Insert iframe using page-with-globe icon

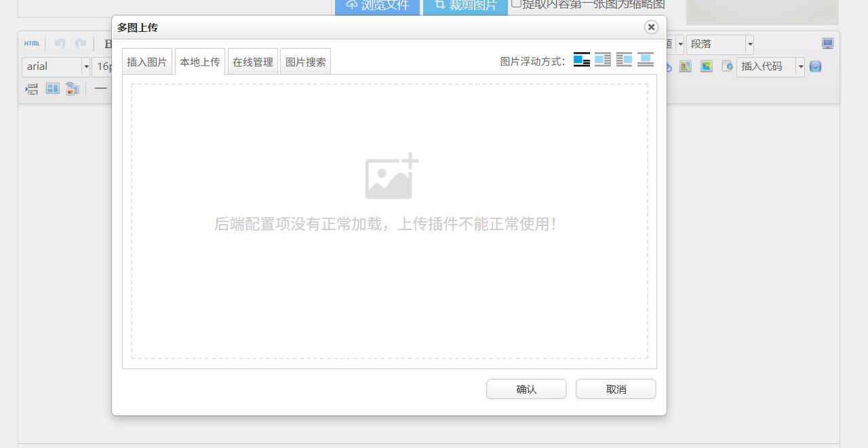[x=727, y=67]
